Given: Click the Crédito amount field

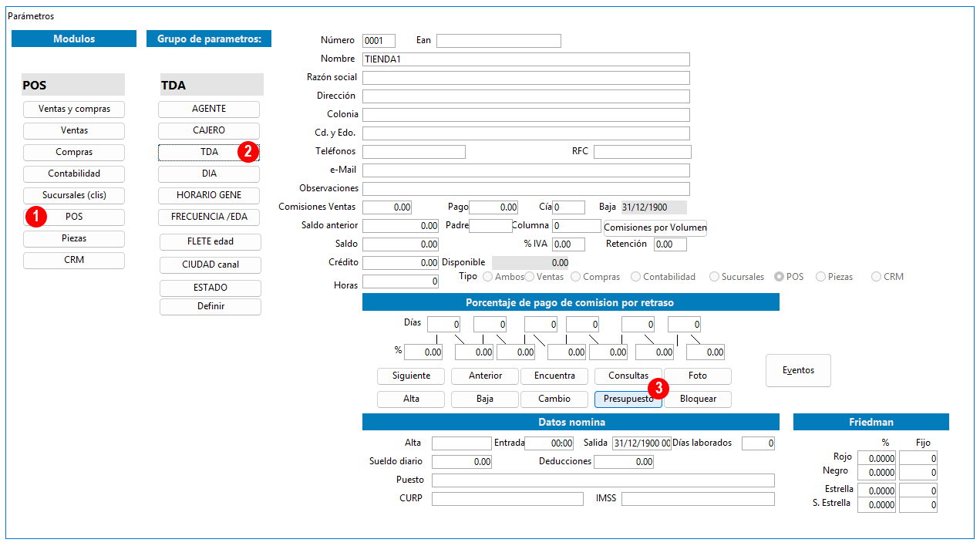Looking at the screenshot, I should tap(401, 263).
